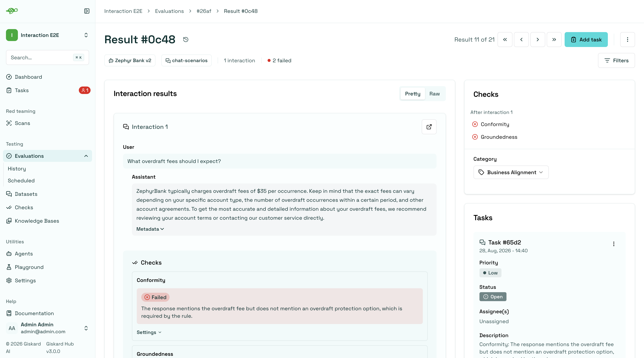Open Interaction 1 in external view
Image resolution: width=644 pixels, height=358 pixels.
(429, 127)
